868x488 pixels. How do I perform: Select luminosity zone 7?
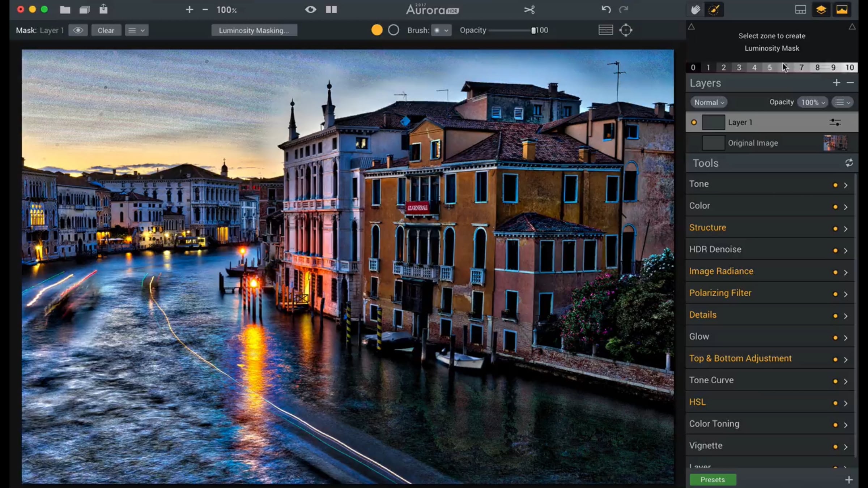point(801,68)
